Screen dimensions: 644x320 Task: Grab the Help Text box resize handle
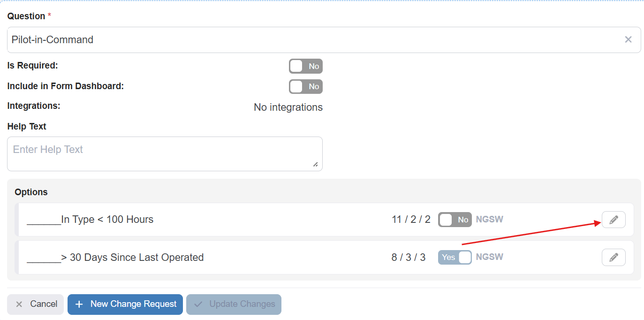tap(315, 164)
